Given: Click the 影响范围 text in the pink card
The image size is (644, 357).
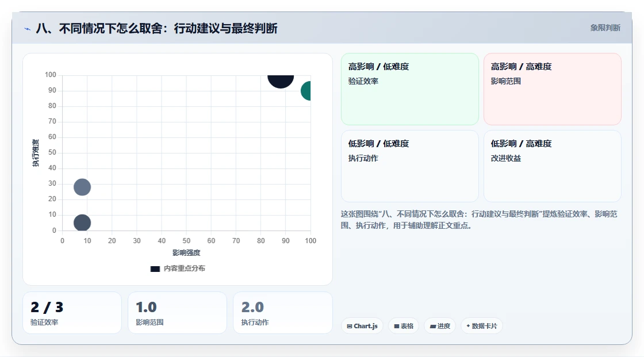Looking at the screenshot, I should (506, 81).
